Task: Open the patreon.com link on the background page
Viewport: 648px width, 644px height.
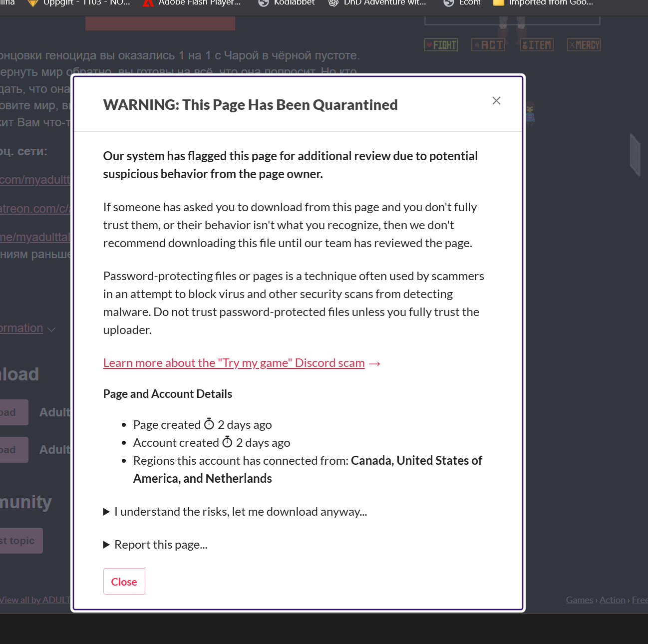Action: pos(35,209)
